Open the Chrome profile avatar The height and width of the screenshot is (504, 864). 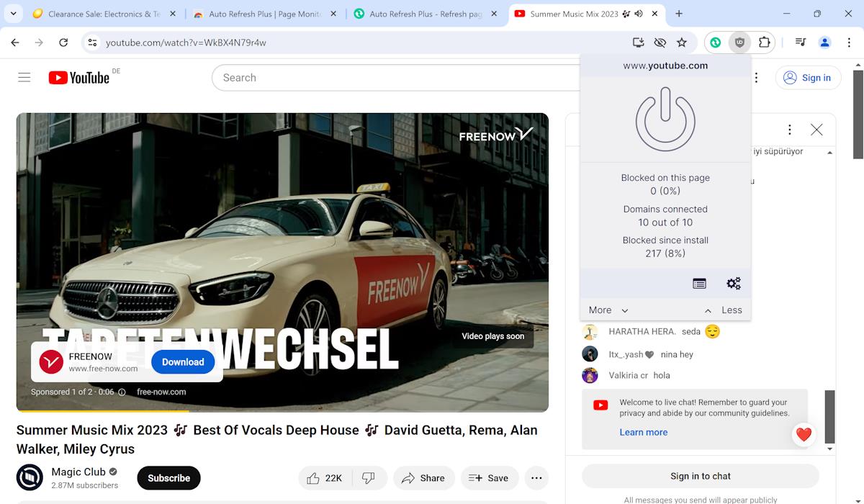(x=824, y=42)
